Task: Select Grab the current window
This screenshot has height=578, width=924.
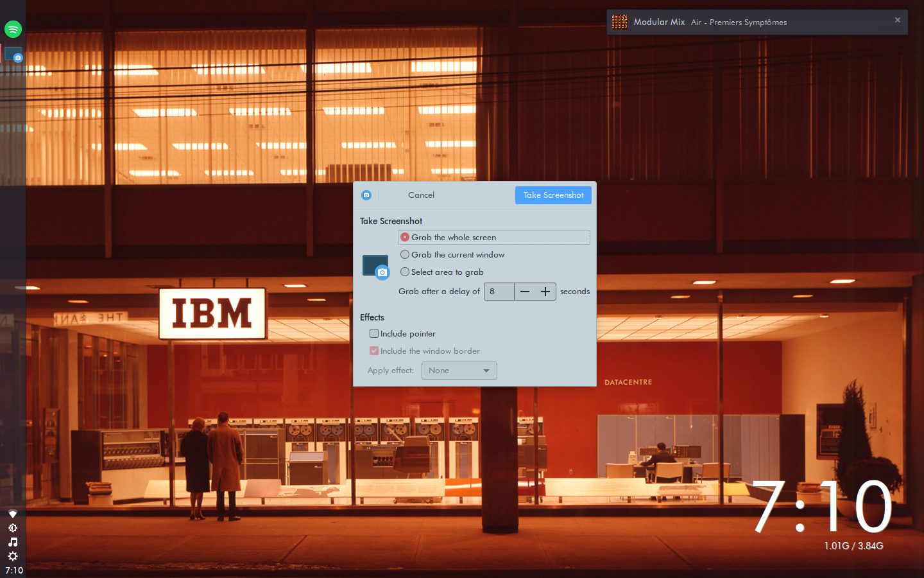Action: (x=452, y=255)
